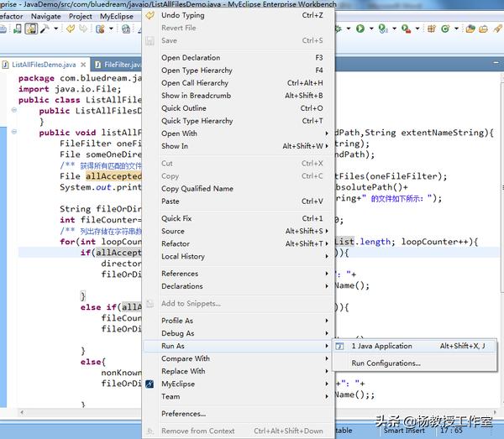This screenshot has height=439, width=504.
Task: Click the green Run toolbar icon
Action: [360, 29]
